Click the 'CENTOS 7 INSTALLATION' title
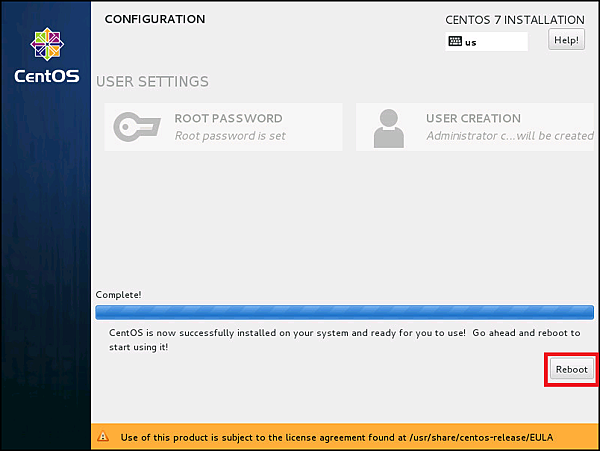 tap(514, 20)
